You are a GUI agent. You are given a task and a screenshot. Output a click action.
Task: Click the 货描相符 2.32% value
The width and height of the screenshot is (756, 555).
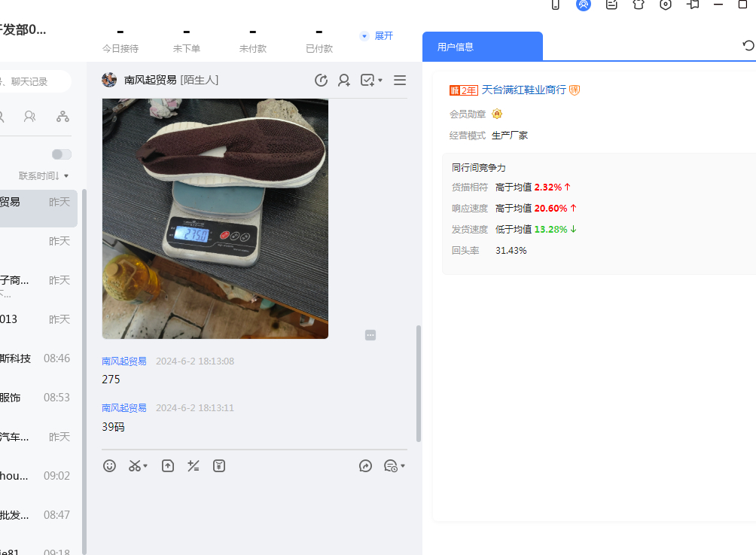[x=548, y=187]
